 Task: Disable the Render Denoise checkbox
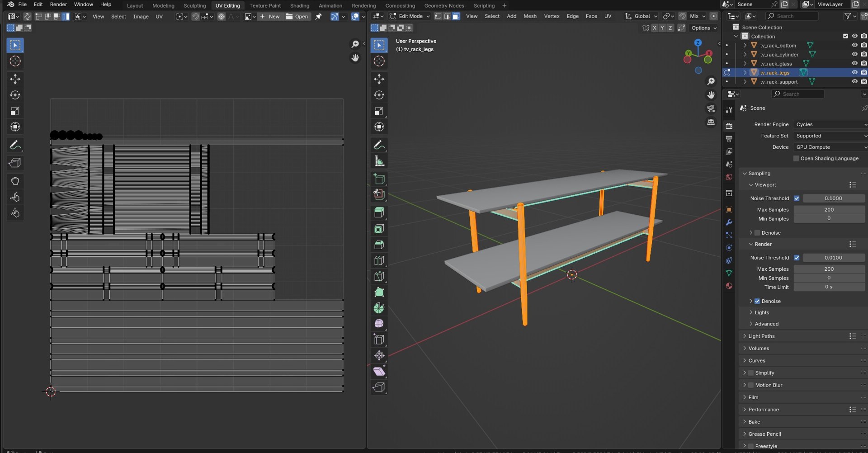coord(757,301)
